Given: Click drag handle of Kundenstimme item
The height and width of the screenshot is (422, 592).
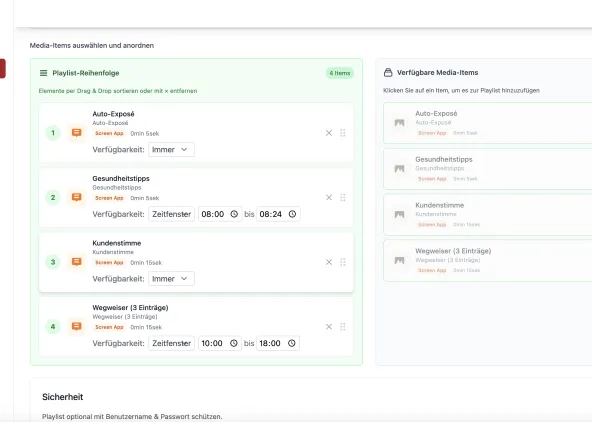Looking at the screenshot, I should pyautogui.click(x=343, y=262).
